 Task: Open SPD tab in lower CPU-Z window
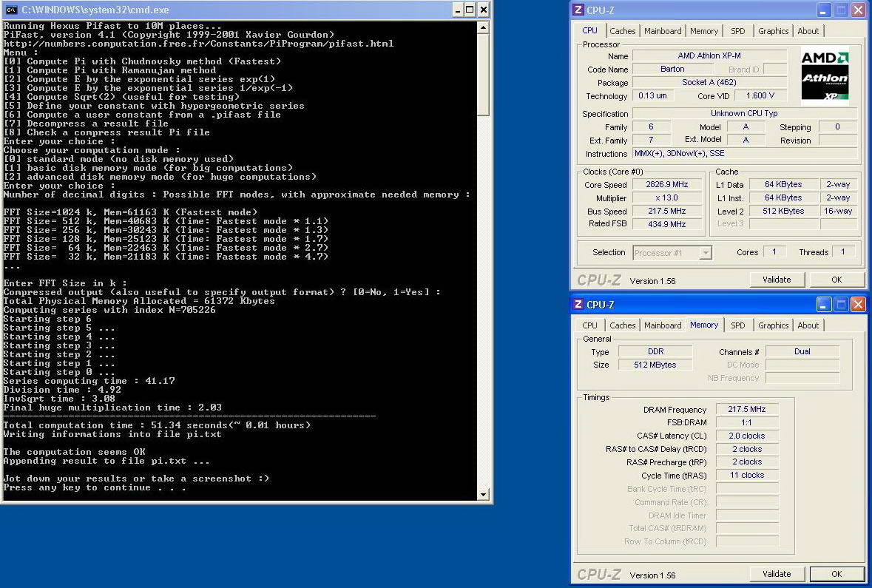pyautogui.click(x=738, y=325)
